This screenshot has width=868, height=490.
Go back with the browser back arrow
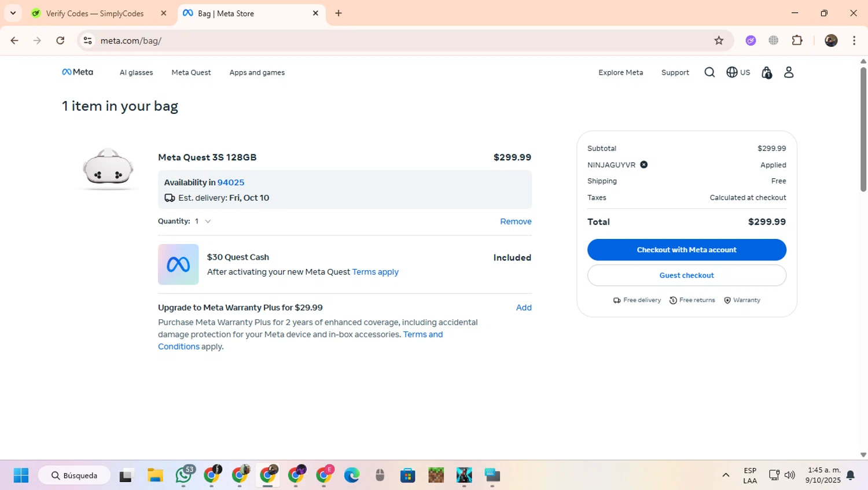pos(14,40)
